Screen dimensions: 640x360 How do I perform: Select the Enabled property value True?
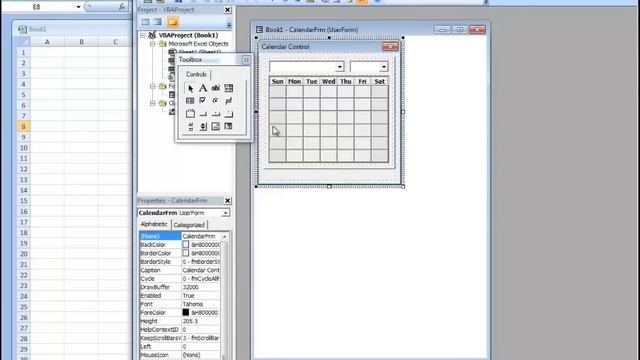pyautogui.click(x=201, y=296)
